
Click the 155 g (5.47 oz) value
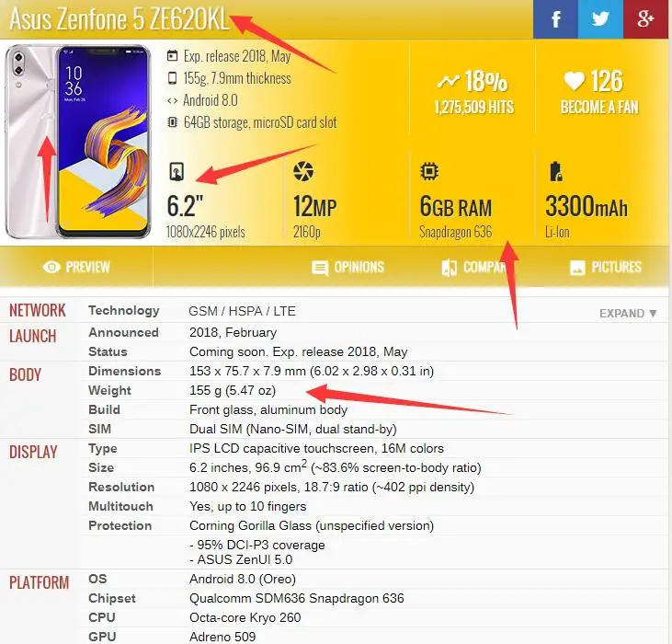[233, 391]
